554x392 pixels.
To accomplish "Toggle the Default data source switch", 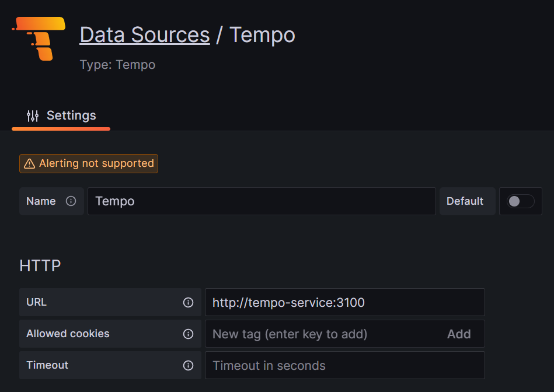I will 520,201.
